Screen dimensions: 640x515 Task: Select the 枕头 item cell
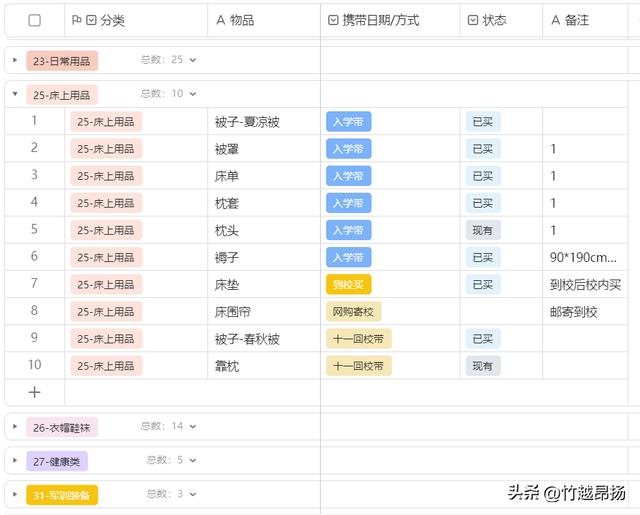[x=264, y=230]
